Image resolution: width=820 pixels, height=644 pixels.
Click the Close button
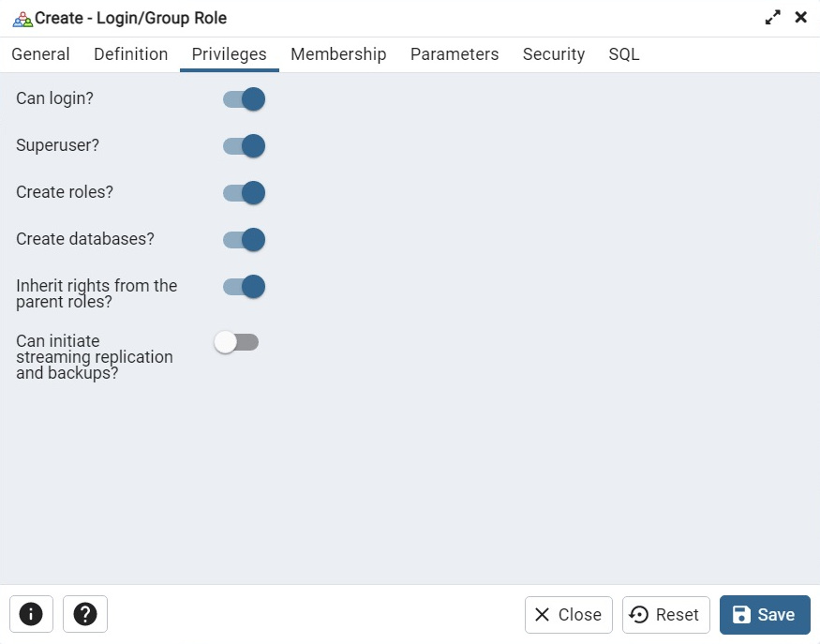click(569, 615)
